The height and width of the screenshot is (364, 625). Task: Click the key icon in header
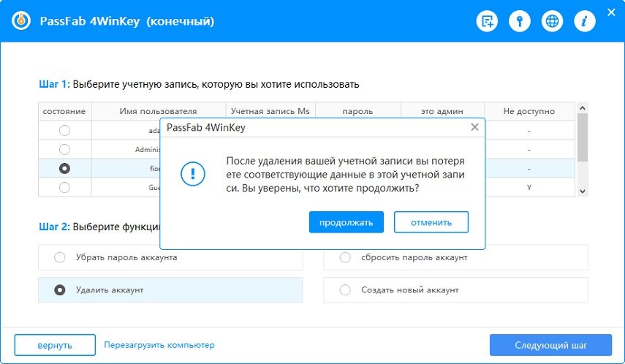coord(520,20)
